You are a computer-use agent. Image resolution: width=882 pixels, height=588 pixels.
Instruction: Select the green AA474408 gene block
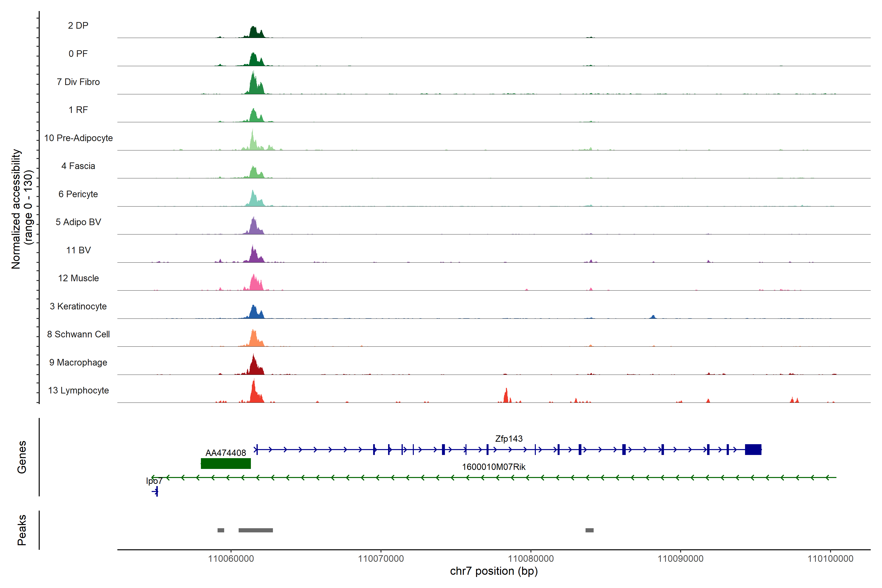[226, 464]
